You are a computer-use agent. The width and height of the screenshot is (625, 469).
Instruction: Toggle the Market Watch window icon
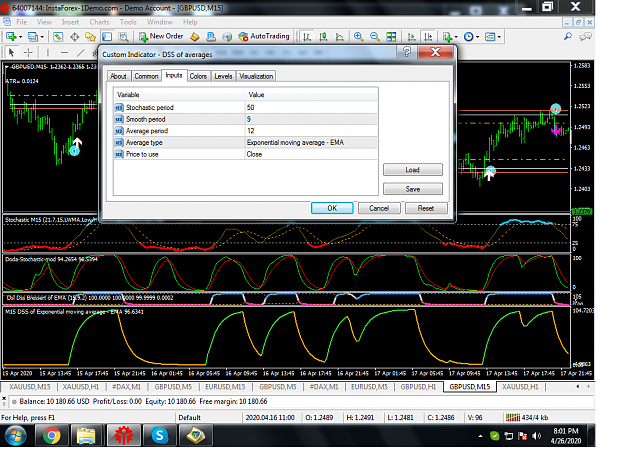coord(58,37)
